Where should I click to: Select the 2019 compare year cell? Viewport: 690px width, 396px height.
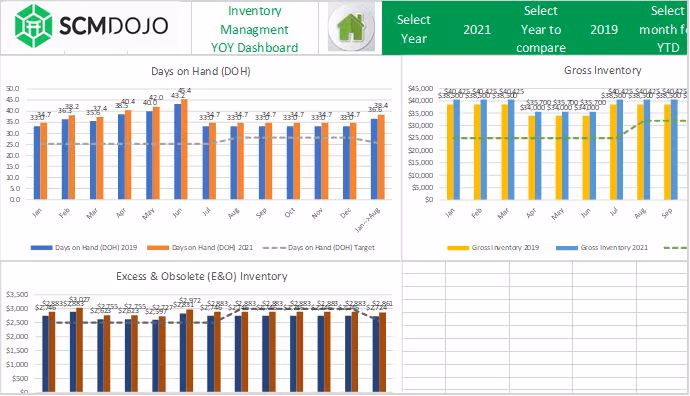(x=604, y=29)
